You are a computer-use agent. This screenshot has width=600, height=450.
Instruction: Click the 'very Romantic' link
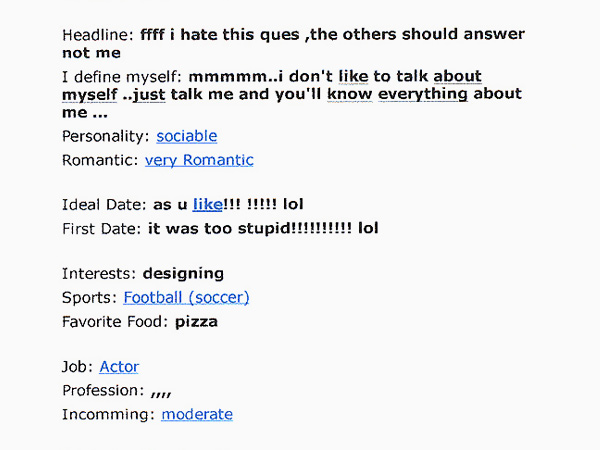(x=199, y=160)
